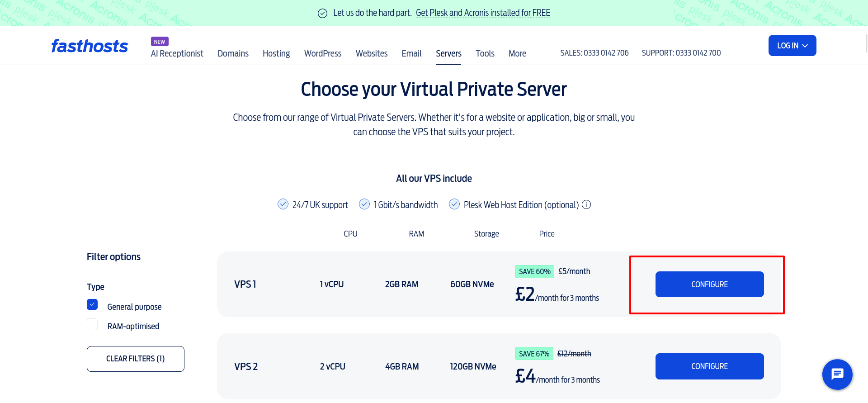The height and width of the screenshot is (403, 868).
Task: Click the fasthosts logo
Action: tap(90, 46)
